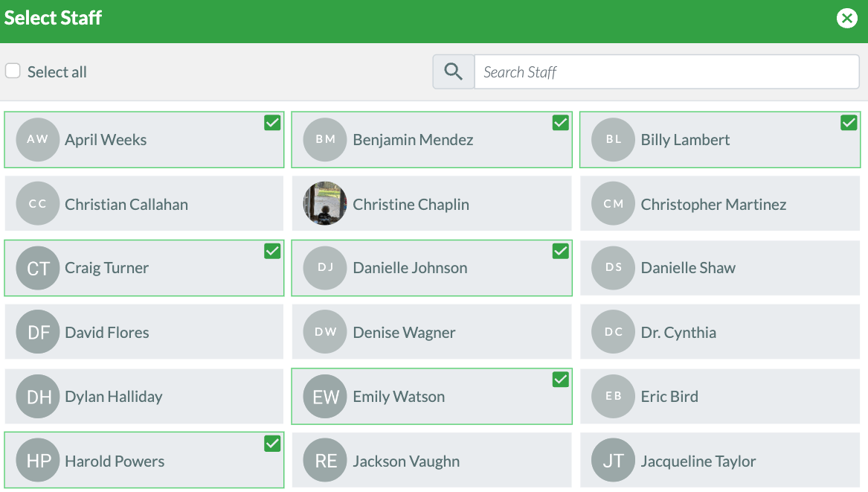Viewport: 868px width, 492px height.
Task: Click the DJ avatar for Danielle Johnson
Action: coord(325,268)
